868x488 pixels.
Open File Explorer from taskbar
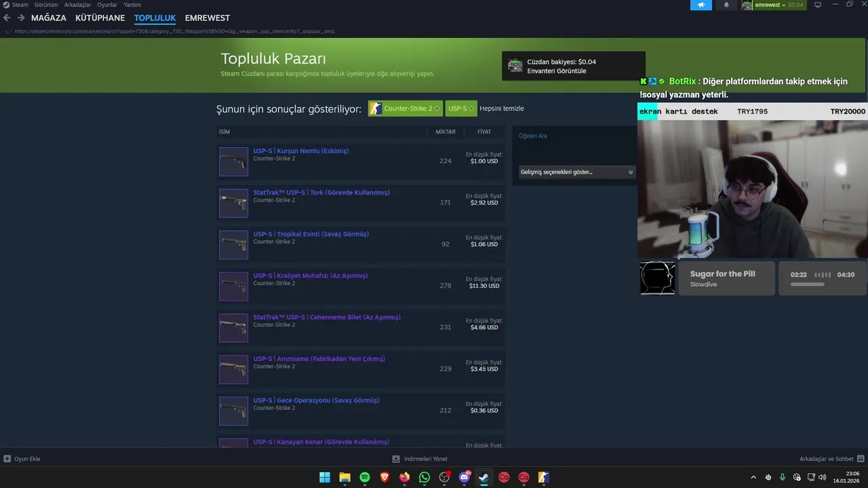click(344, 477)
